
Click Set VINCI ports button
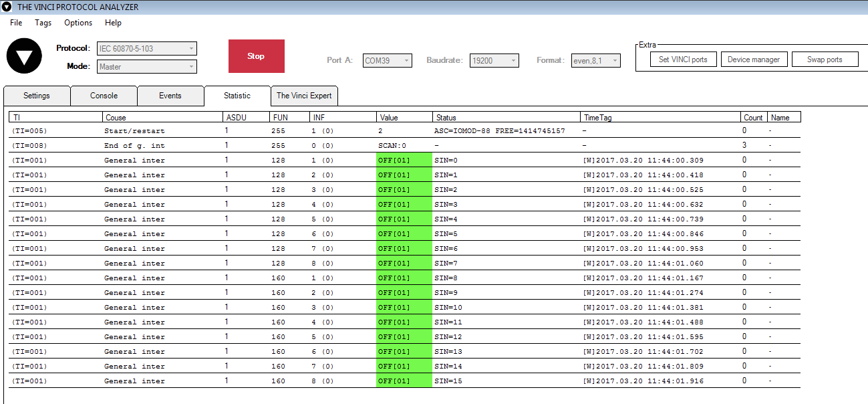(683, 60)
